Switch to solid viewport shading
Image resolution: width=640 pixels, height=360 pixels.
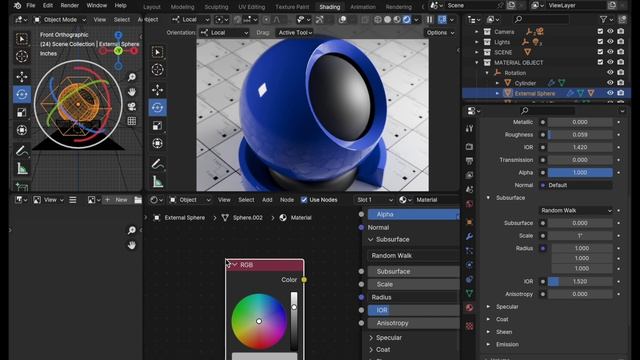[387, 20]
